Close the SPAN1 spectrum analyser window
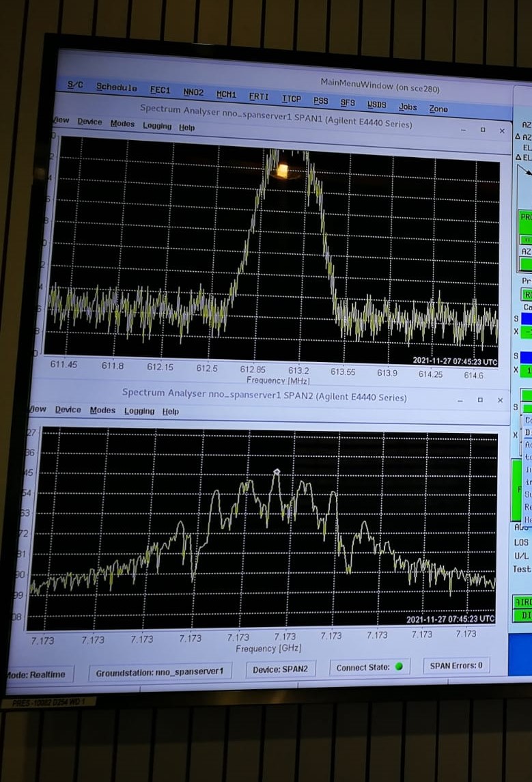The height and width of the screenshot is (782, 532). pos(502,130)
